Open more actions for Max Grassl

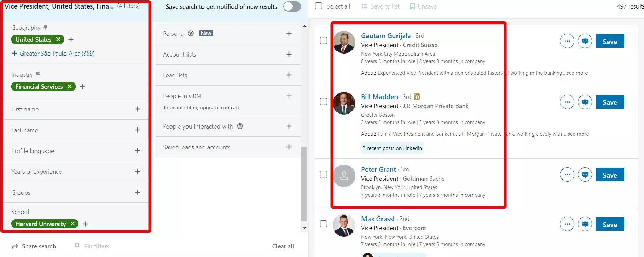click(x=567, y=224)
